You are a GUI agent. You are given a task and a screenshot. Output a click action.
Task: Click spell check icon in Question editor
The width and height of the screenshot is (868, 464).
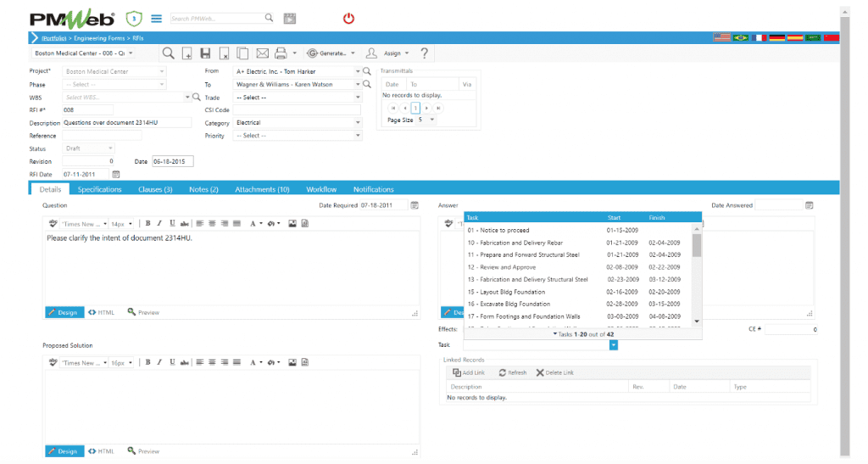(53, 224)
